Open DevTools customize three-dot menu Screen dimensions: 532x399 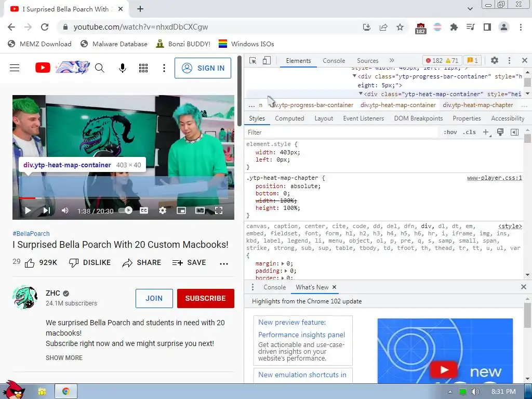[509, 60]
